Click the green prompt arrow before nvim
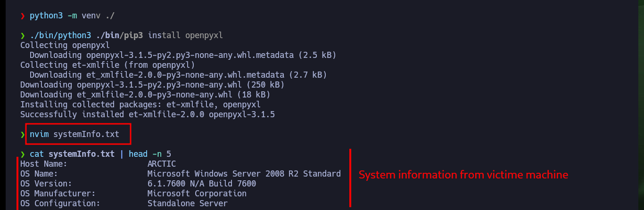This screenshot has width=644, height=210. 23,135
